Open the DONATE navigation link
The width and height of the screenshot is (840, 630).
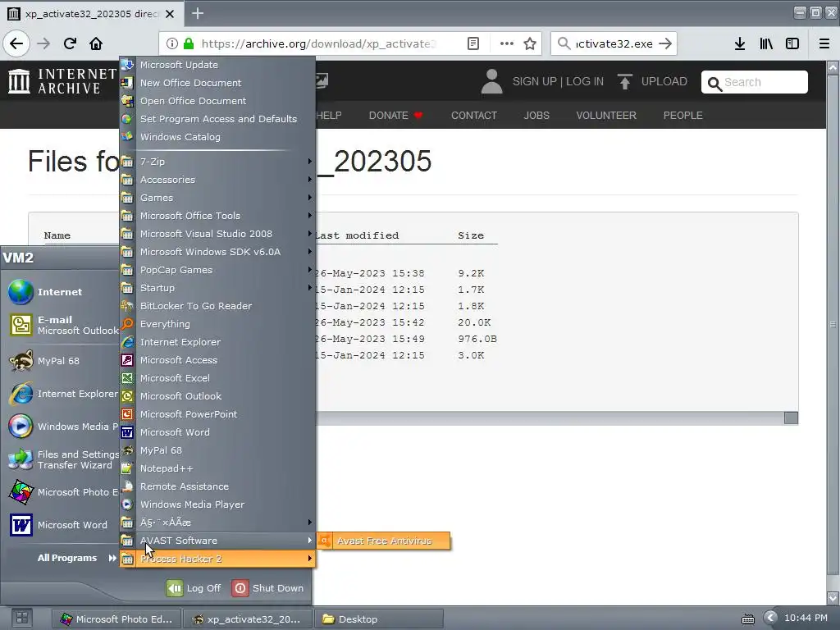pyautogui.click(x=395, y=115)
